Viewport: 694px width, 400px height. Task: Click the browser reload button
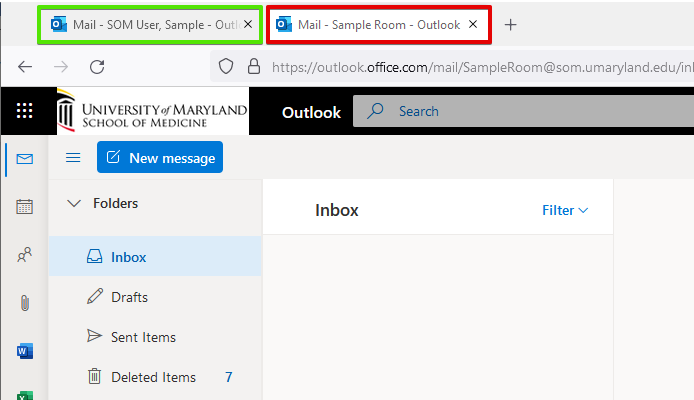[x=97, y=67]
